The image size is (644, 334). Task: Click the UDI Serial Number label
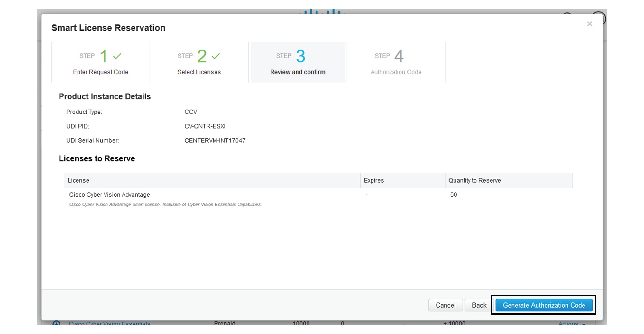92,140
